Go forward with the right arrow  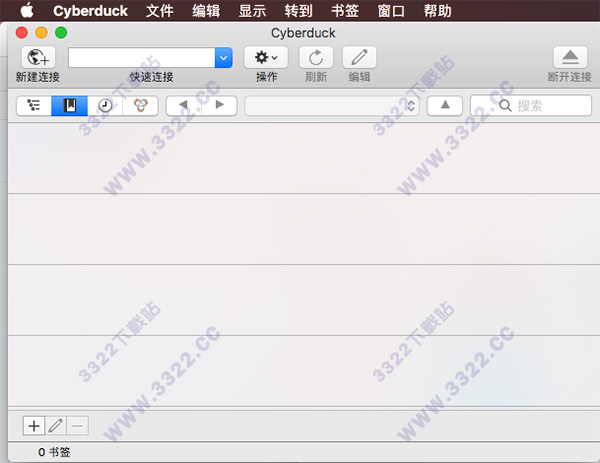pos(219,105)
